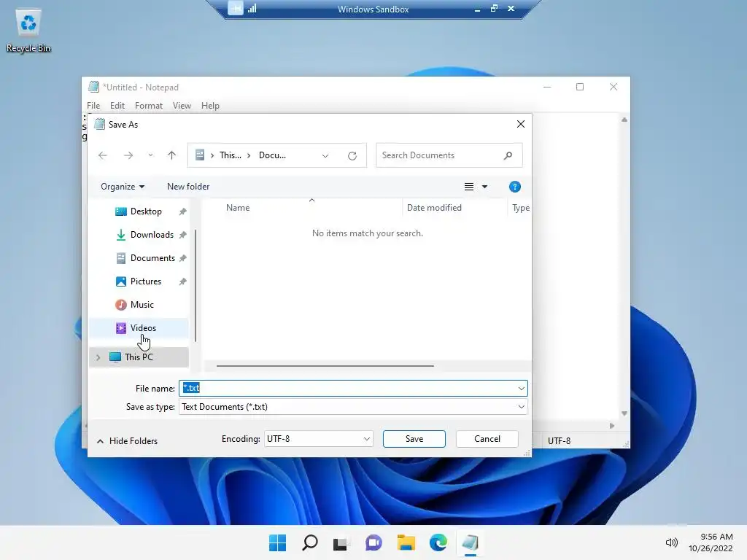Open taskbar Search magnifier

(x=309, y=542)
